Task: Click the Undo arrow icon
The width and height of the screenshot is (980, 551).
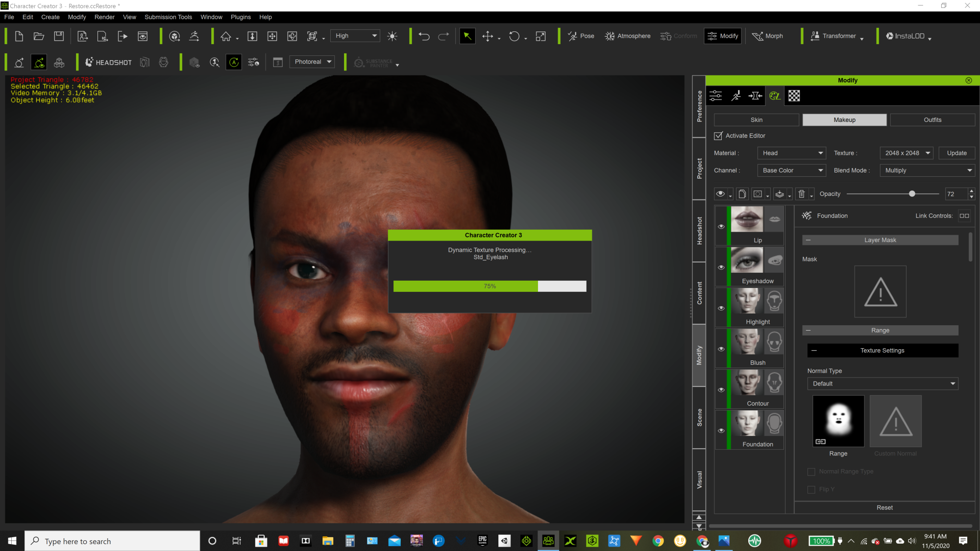Action: (x=424, y=36)
